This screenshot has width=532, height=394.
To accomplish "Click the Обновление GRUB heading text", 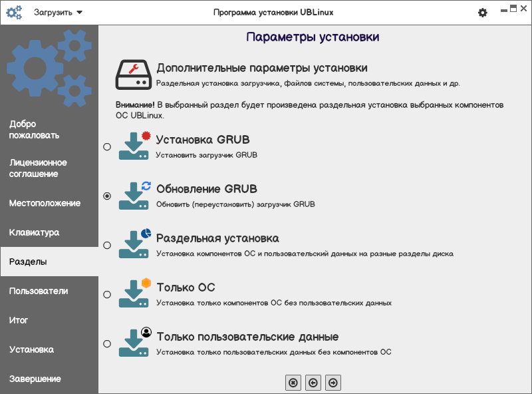I will tap(207, 189).
